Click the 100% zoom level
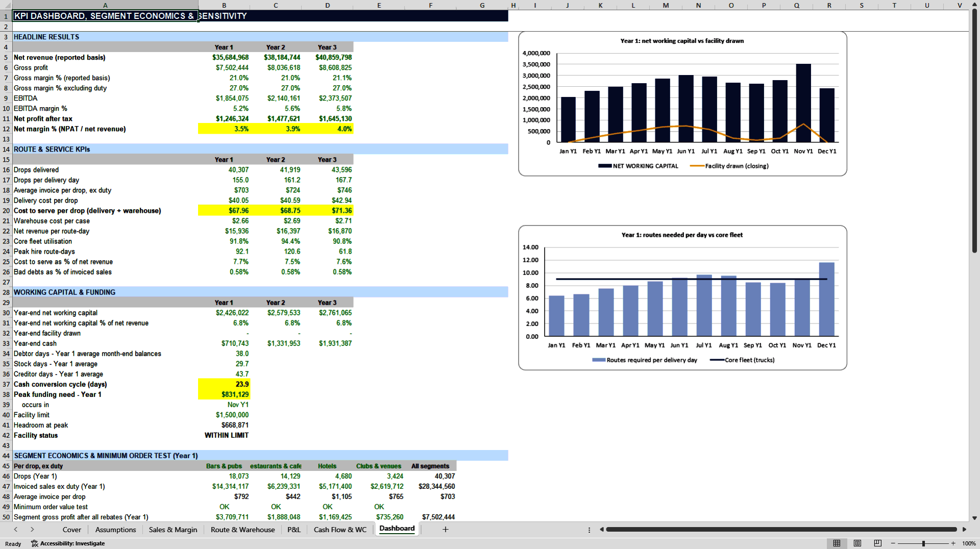Image resolution: width=980 pixels, height=549 pixels. click(x=969, y=543)
